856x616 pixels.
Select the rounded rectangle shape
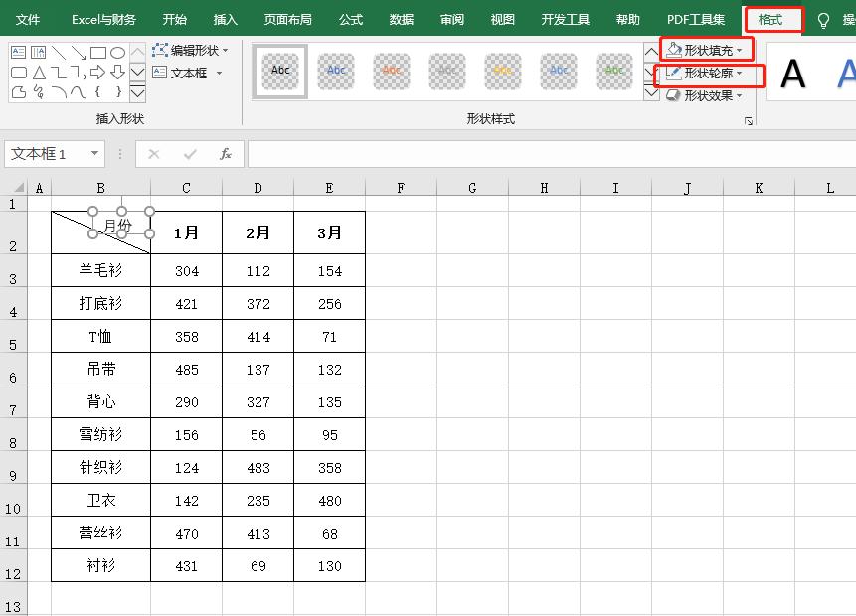coord(19,72)
